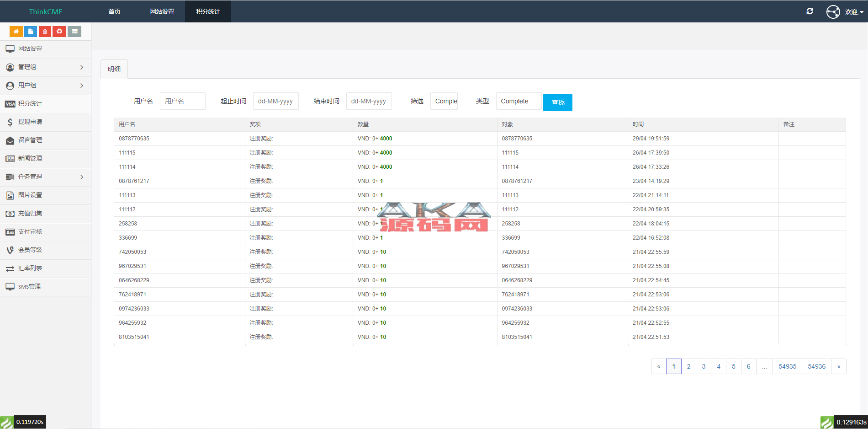Open 会员等级 in the sidebar
Screen dimensions: 868x429
coord(30,250)
